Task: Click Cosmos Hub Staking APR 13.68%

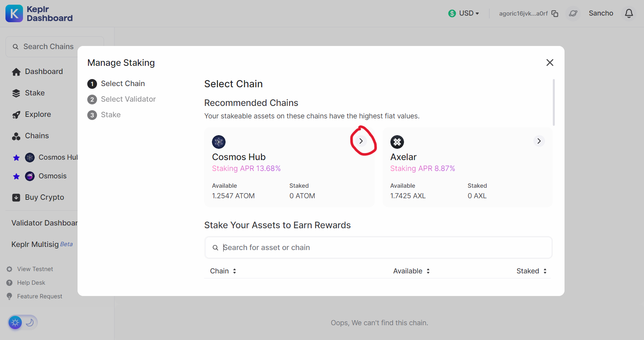Action: click(x=246, y=169)
